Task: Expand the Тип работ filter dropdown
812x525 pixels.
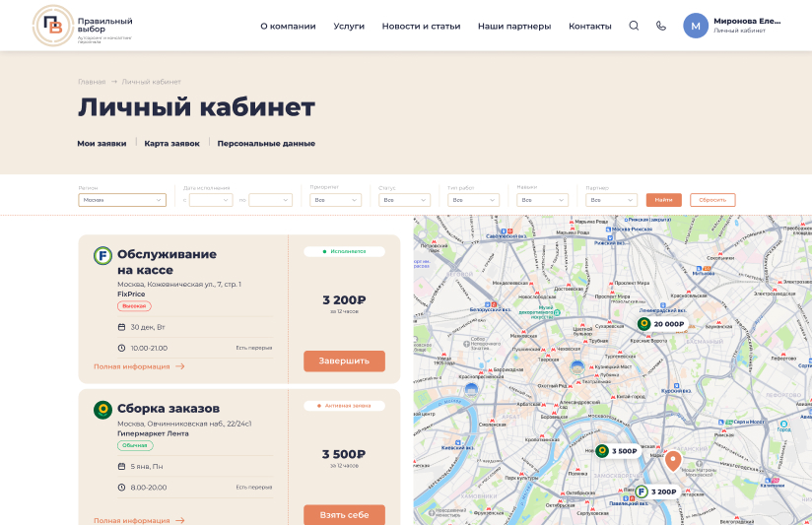Action: pyautogui.click(x=473, y=200)
